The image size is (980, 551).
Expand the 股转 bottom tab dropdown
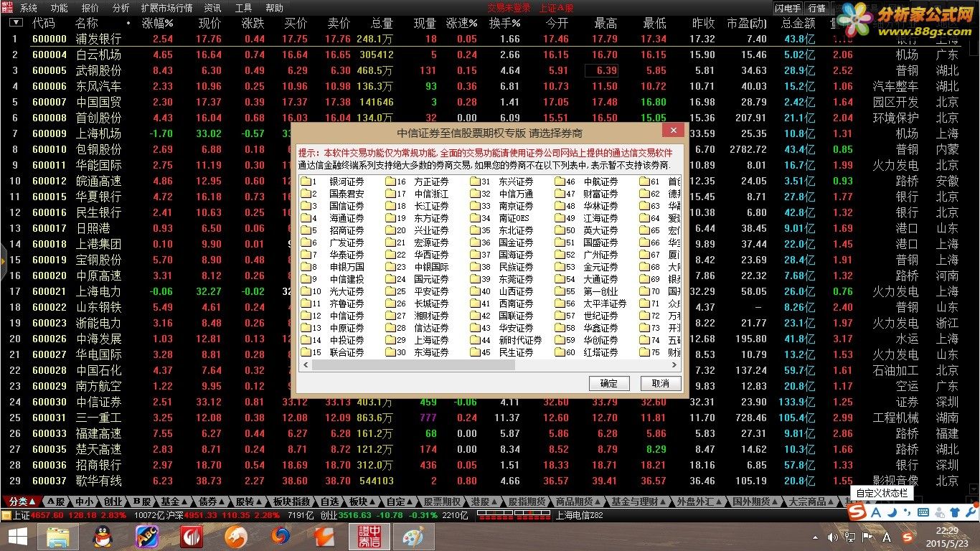coord(250,501)
